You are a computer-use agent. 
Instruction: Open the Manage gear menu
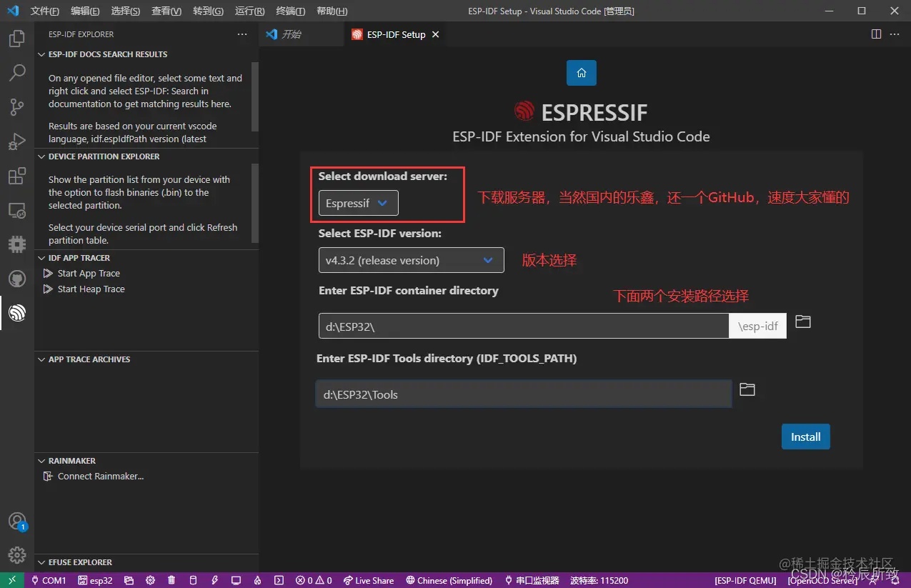pos(17,555)
